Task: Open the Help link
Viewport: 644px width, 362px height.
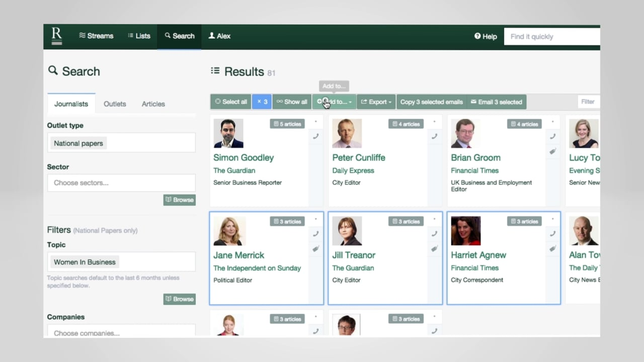Action: 486,36
